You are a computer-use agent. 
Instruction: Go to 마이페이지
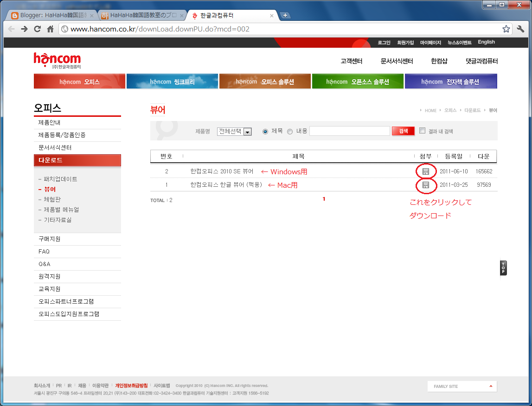tap(430, 42)
